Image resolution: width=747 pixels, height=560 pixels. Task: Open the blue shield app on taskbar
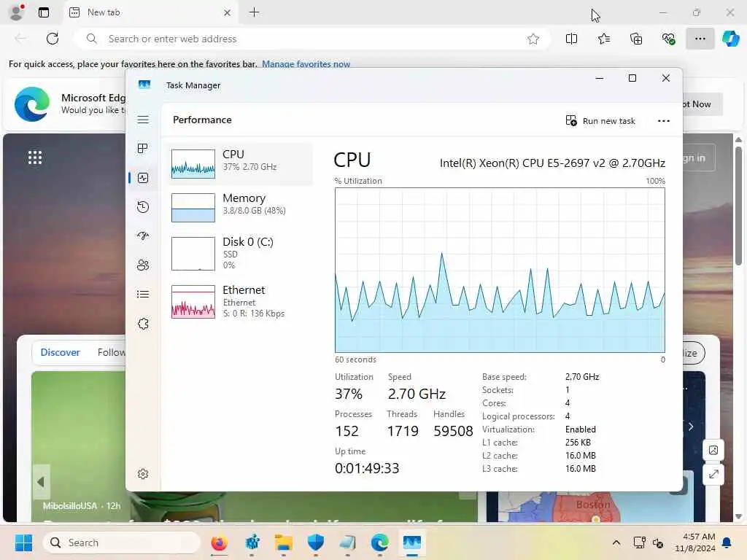[315, 542]
